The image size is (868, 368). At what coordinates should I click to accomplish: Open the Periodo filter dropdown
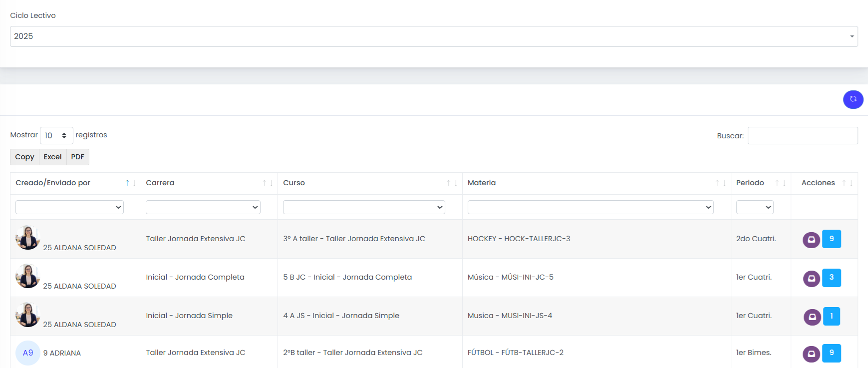tap(755, 207)
